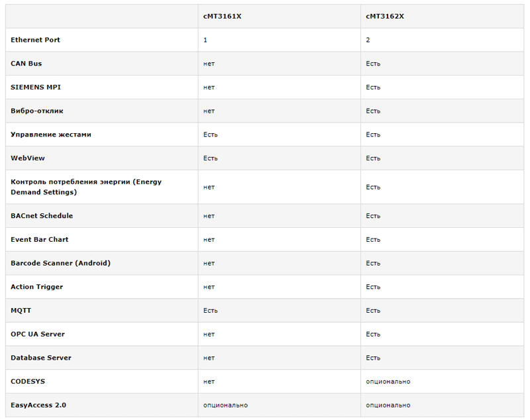This screenshot has height=420, width=530.
Task: Click the EasyAccess 2.0 row label
Action: pos(38,405)
